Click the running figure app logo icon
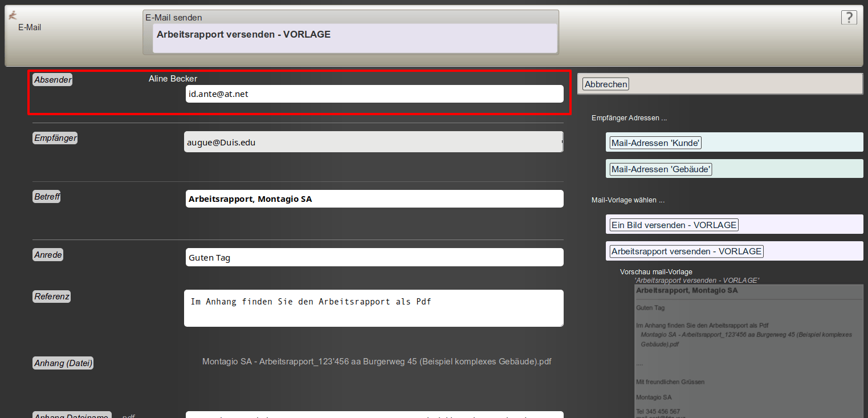 (x=13, y=15)
